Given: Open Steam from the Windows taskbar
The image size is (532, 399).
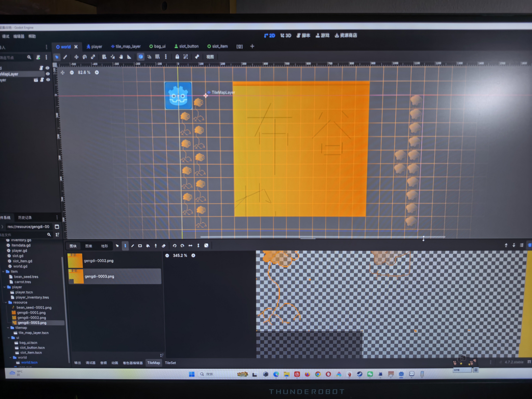Looking at the screenshot, I should 360,374.
